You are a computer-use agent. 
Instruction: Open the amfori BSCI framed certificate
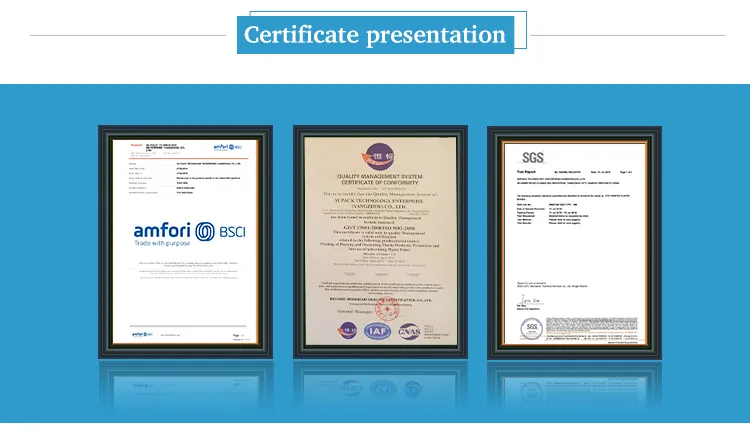tap(186, 242)
